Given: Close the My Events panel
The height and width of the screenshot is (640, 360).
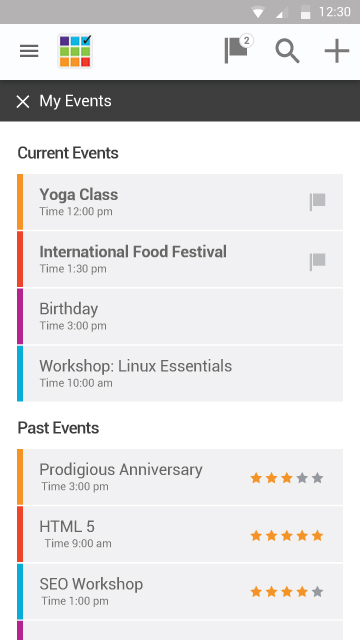Looking at the screenshot, I should [23, 102].
